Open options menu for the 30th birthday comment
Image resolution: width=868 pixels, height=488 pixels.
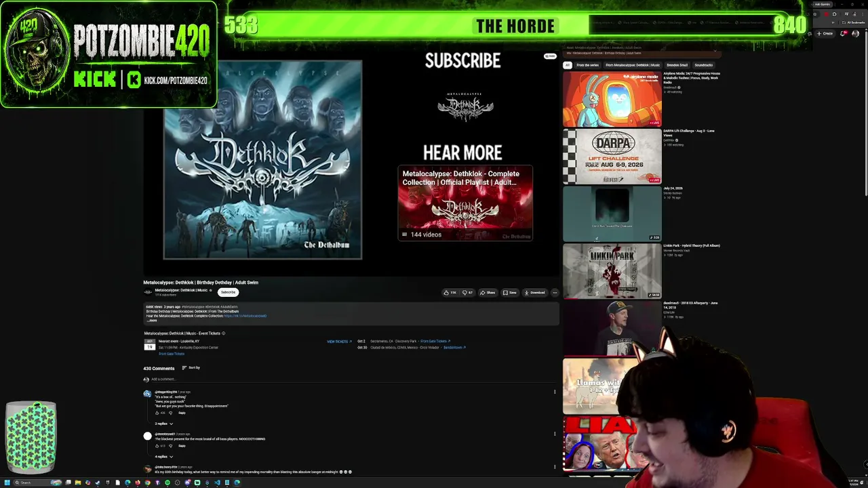(555, 466)
